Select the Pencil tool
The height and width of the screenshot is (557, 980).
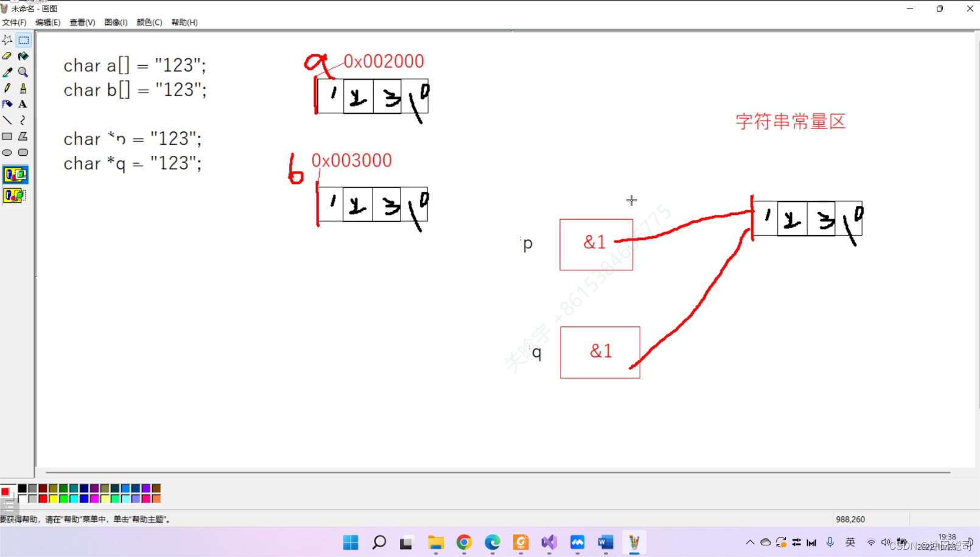click(x=7, y=88)
